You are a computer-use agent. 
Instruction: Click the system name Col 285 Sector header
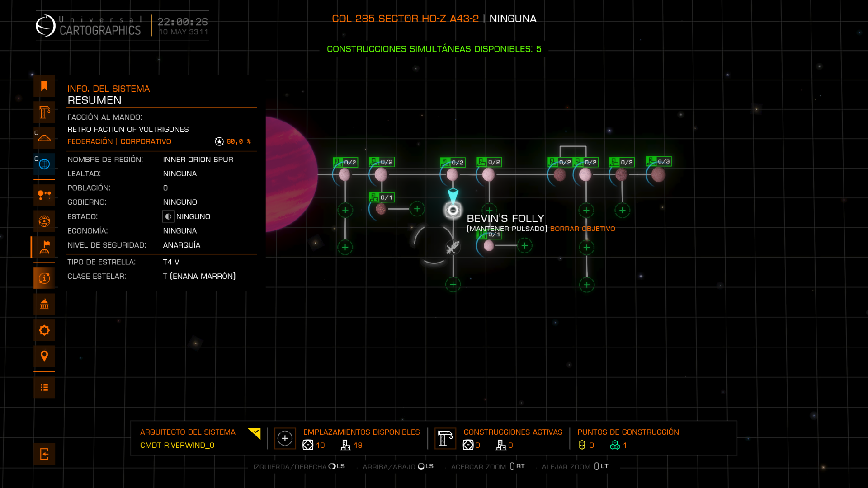click(x=405, y=19)
